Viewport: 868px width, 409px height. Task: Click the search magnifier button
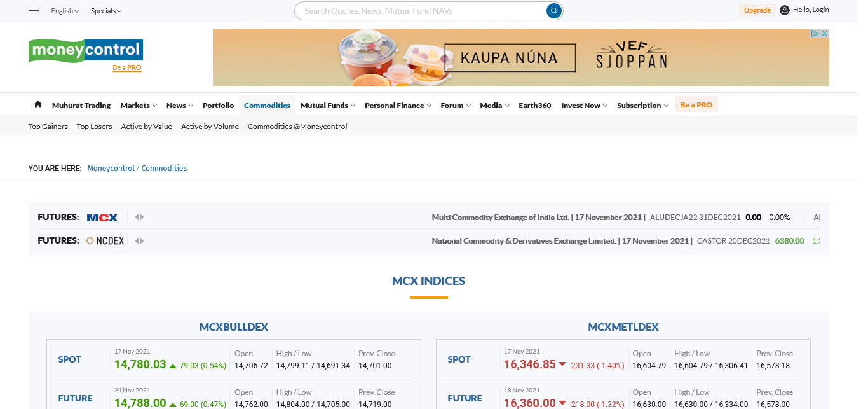click(x=554, y=11)
